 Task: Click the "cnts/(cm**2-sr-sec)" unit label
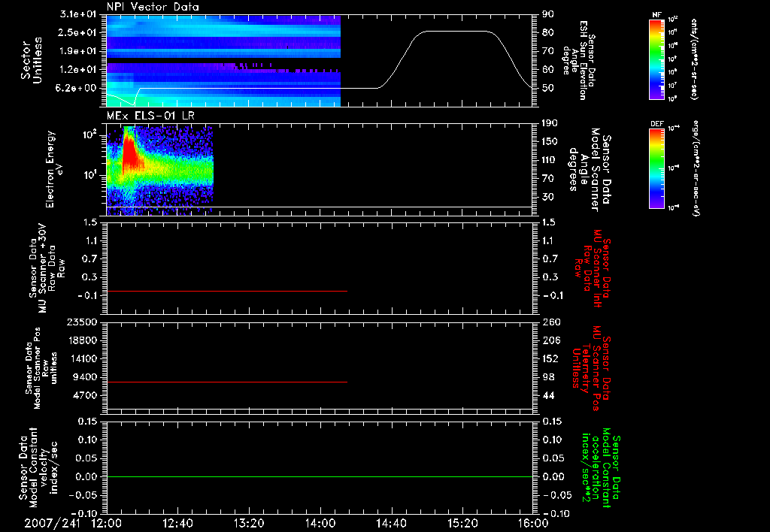[694, 59]
